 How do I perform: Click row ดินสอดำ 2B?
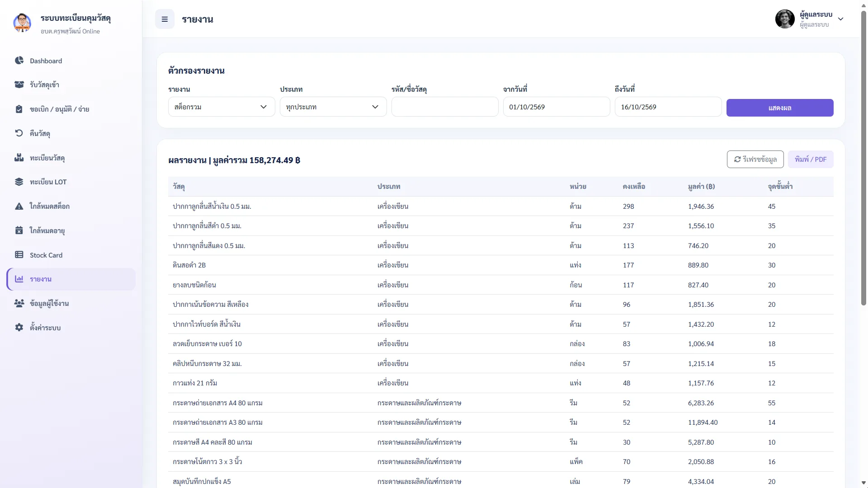(501, 265)
